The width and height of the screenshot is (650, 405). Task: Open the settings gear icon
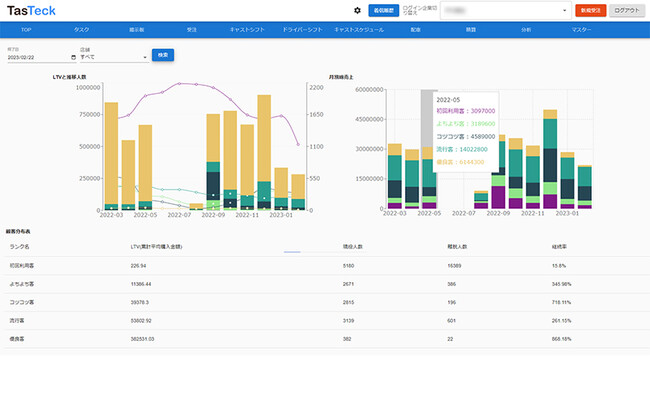pyautogui.click(x=358, y=10)
